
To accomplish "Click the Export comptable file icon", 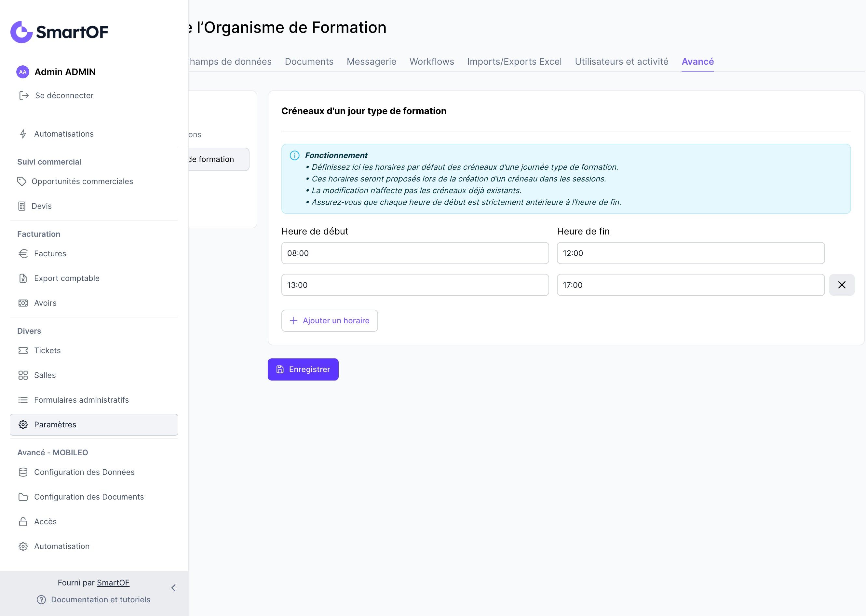I will [x=23, y=278].
